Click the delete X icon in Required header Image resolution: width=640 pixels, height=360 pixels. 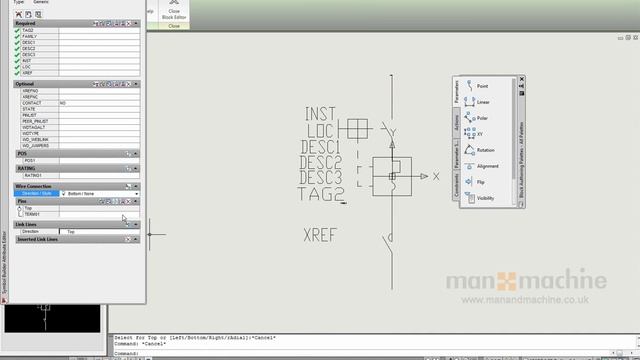[129, 24]
